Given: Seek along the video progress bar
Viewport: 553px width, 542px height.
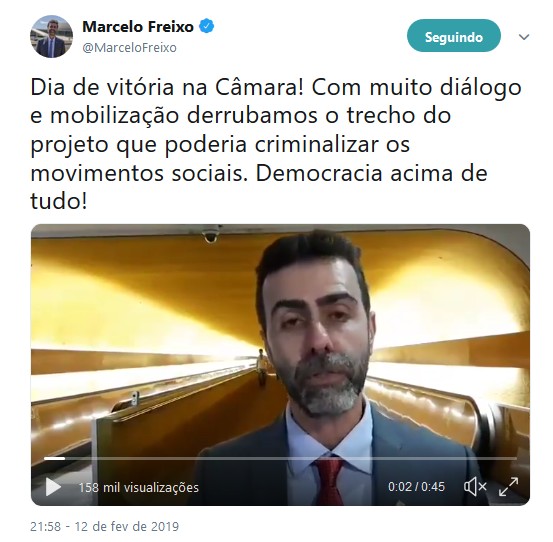Looking at the screenshot, I should 280,458.
